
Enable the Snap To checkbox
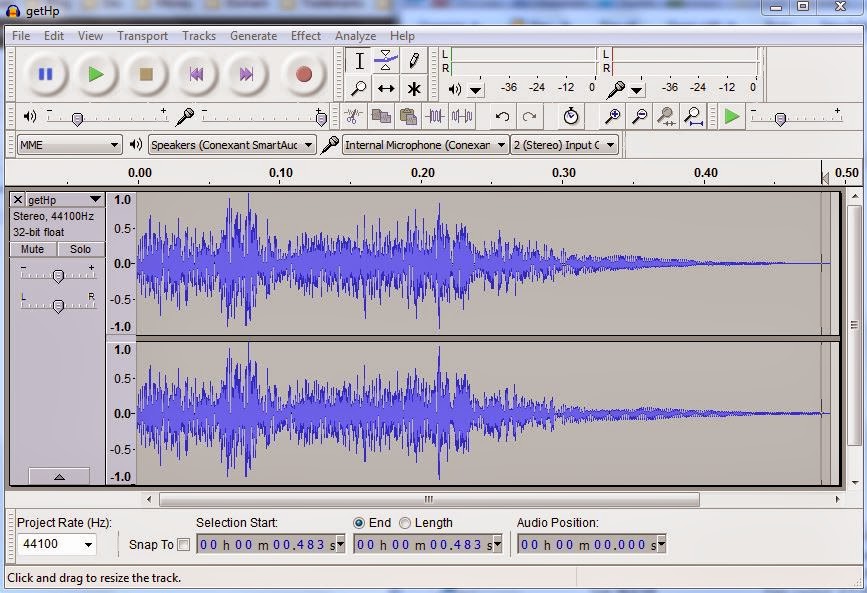pyautogui.click(x=184, y=545)
